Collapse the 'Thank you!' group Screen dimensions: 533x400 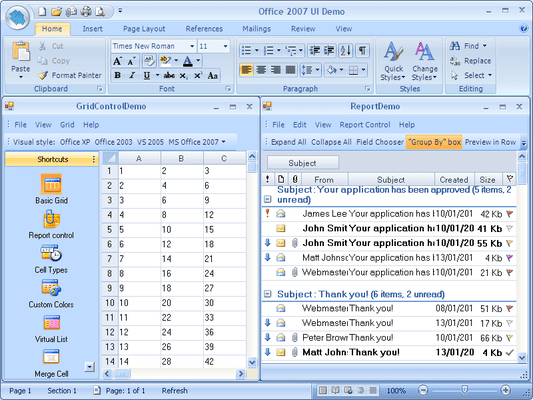tap(268, 294)
